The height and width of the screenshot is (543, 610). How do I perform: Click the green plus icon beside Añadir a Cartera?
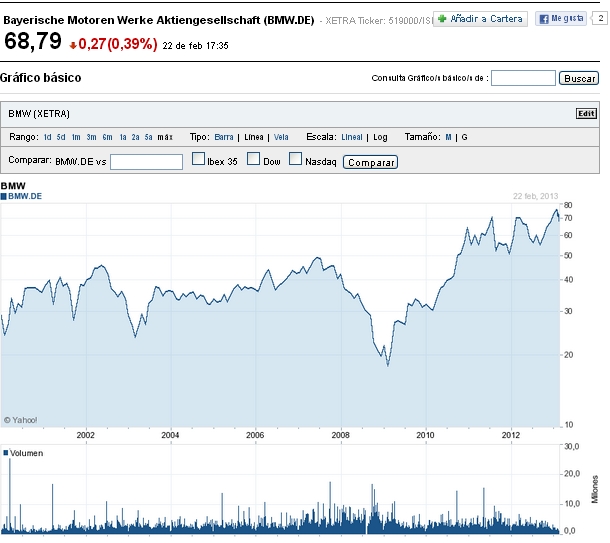(x=442, y=18)
